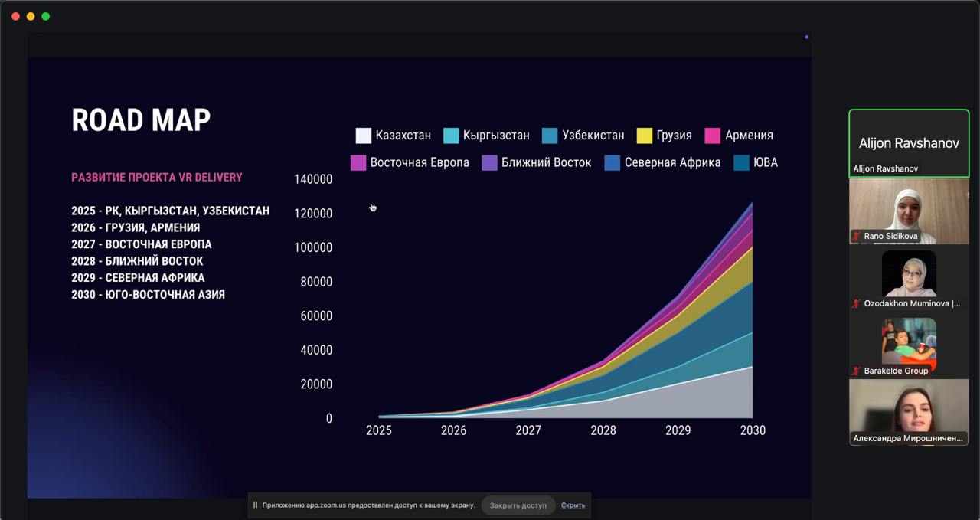Click the line '2025 - РК, КЫРГЫЗСТАН, УЗБЕКИСТАН'
Viewport: 980px width, 520px height.
point(171,211)
